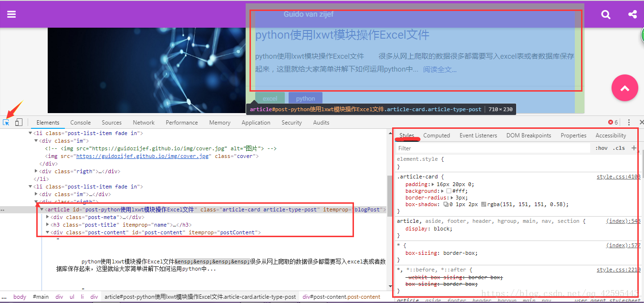Switch to the Sources tab

coord(112,123)
